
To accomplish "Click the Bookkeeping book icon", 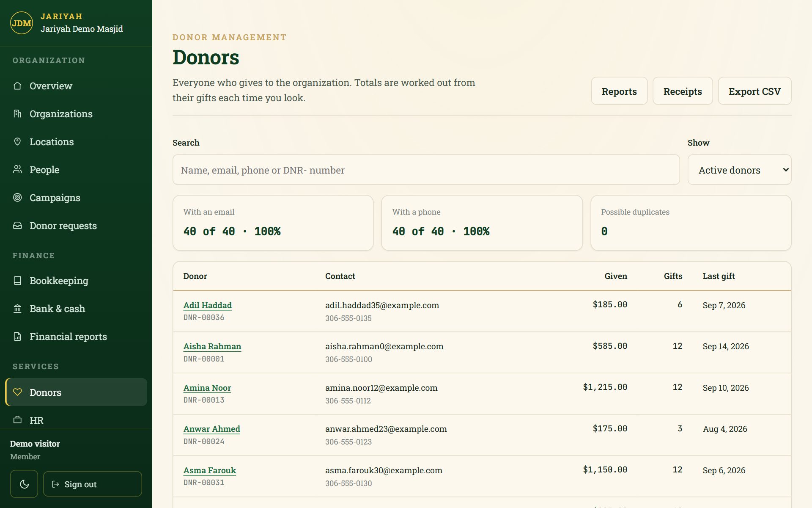I will click(17, 281).
